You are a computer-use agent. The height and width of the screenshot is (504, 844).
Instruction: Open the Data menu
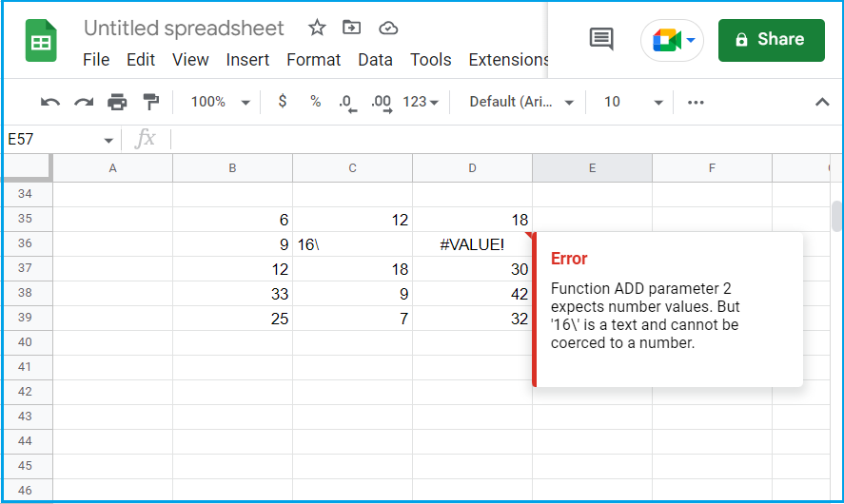click(x=375, y=60)
